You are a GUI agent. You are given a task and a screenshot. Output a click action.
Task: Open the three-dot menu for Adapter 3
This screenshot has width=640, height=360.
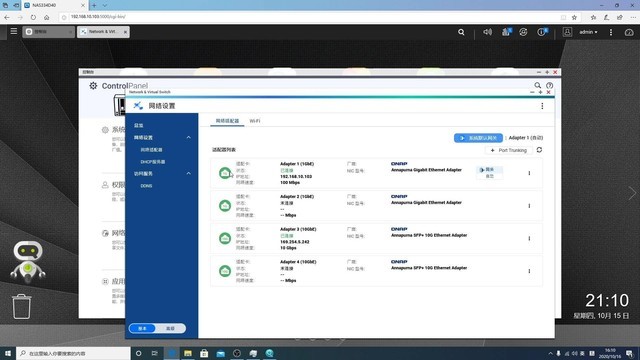[x=529, y=238]
